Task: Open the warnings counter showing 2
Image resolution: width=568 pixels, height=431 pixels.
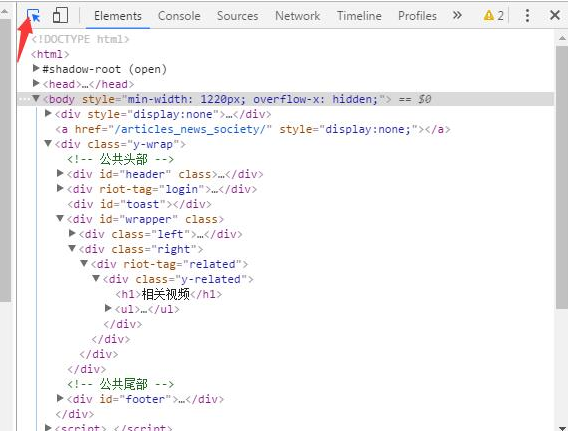Action: 494,16
